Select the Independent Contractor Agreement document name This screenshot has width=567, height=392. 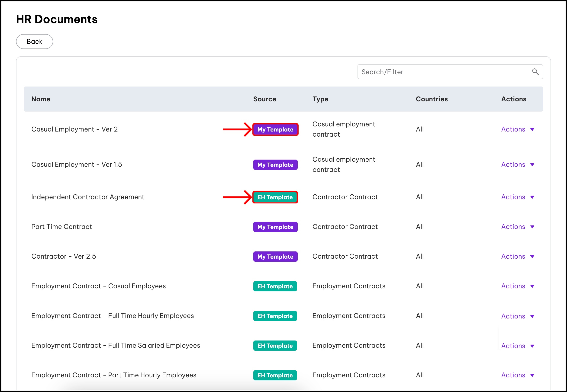click(x=88, y=197)
